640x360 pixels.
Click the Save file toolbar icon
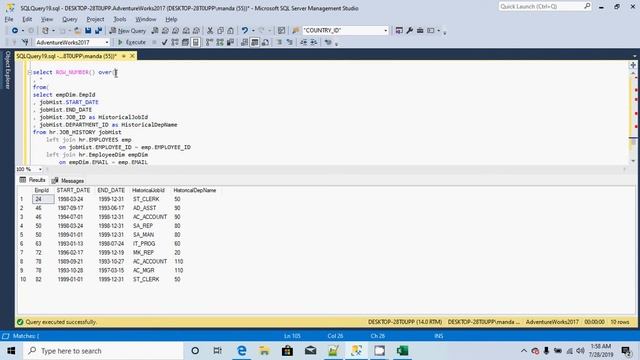88,31
